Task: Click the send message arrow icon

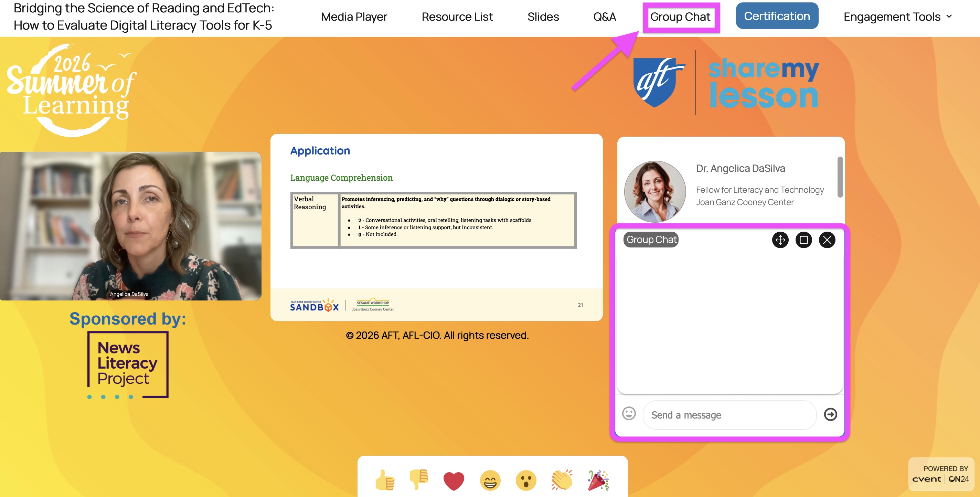Action: pos(831,414)
